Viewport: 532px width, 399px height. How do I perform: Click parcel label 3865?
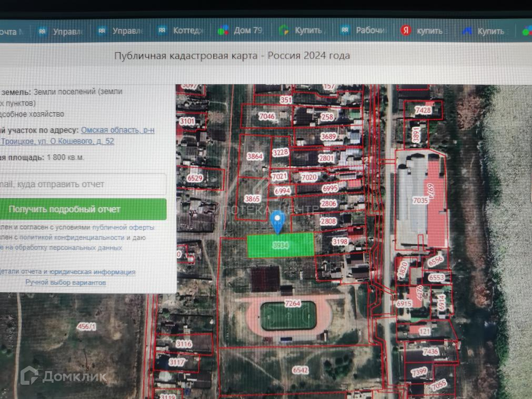tap(253, 199)
